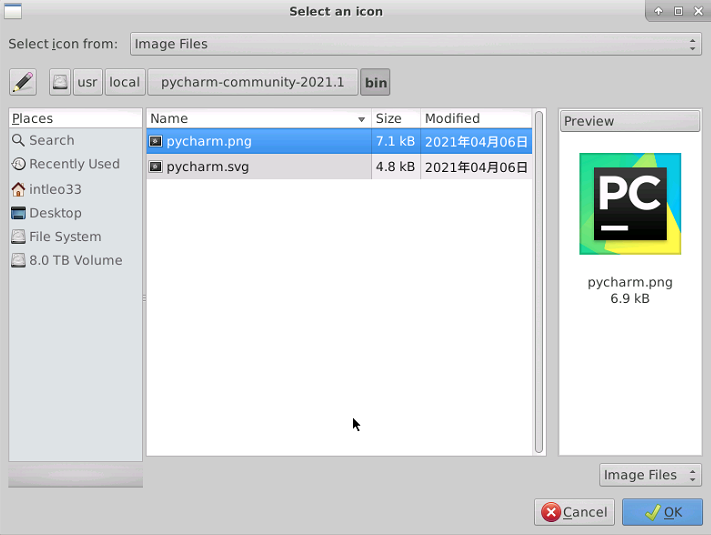This screenshot has height=535, width=711.
Task: Sort files by Size column
Action: click(396, 118)
